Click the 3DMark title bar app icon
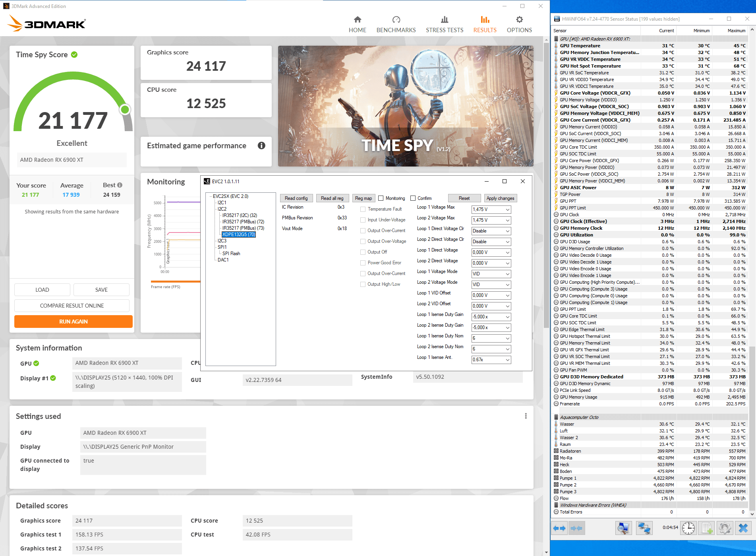 pyautogui.click(x=6, y=6)
